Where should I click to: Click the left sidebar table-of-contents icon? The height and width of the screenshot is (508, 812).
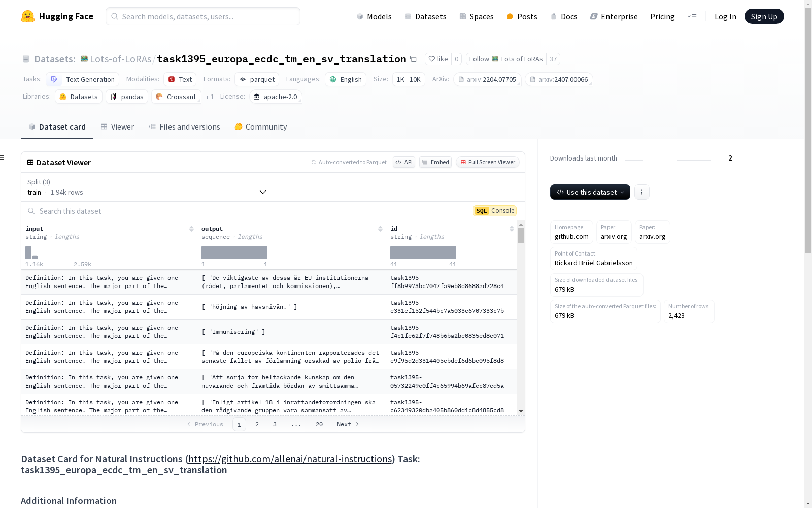pyautogui.click(x=3, y=157)
